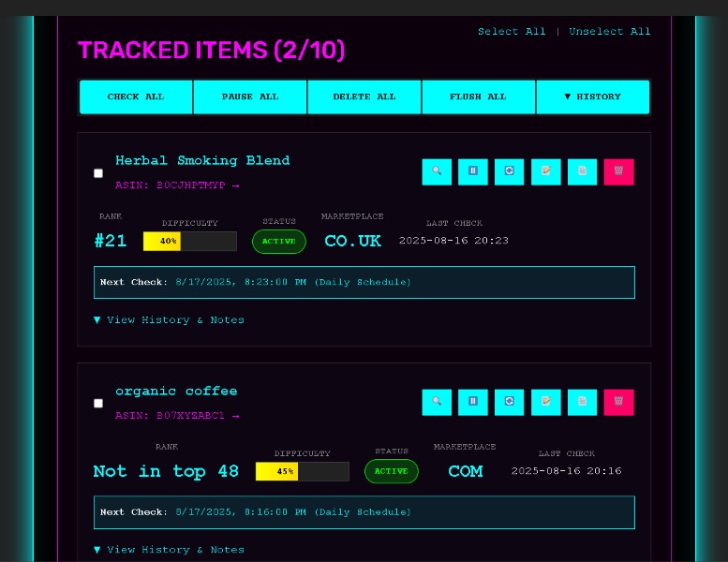The height and width of the screenshot is (562, 728).
Task: Click last check time 2025-08-16 20:23
Action: pos(453,241)
